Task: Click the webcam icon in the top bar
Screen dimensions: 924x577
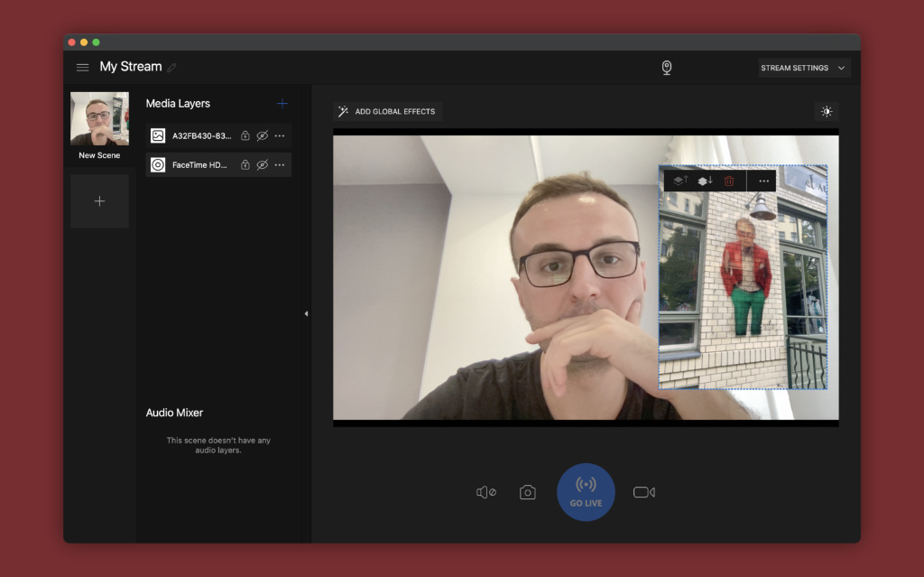Action: [x=667, y=68]
